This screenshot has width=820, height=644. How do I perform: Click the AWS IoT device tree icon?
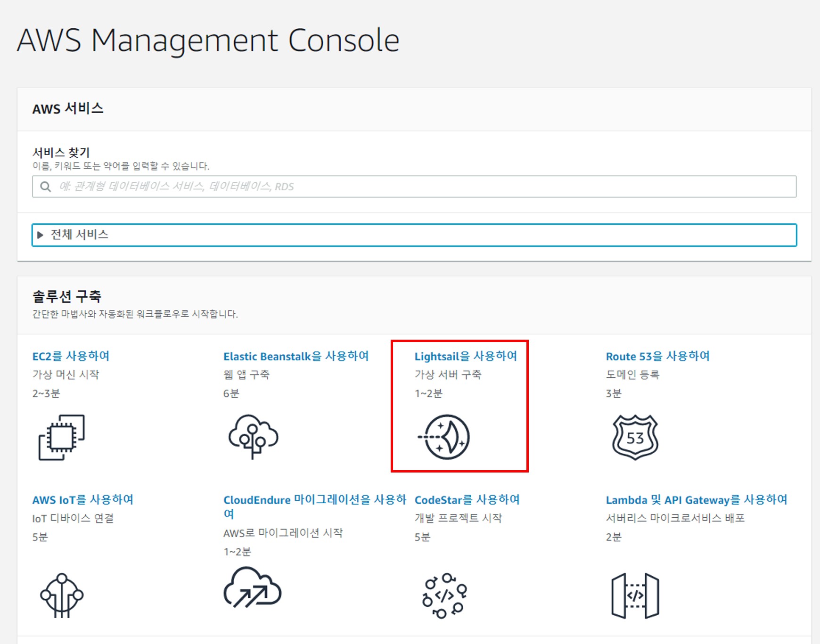[x=62, y=595]
